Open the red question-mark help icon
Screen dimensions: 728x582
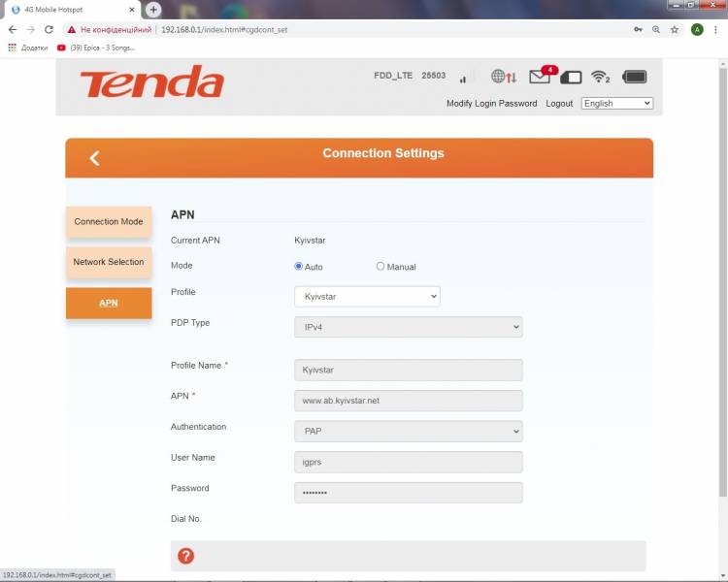point(185,556)
